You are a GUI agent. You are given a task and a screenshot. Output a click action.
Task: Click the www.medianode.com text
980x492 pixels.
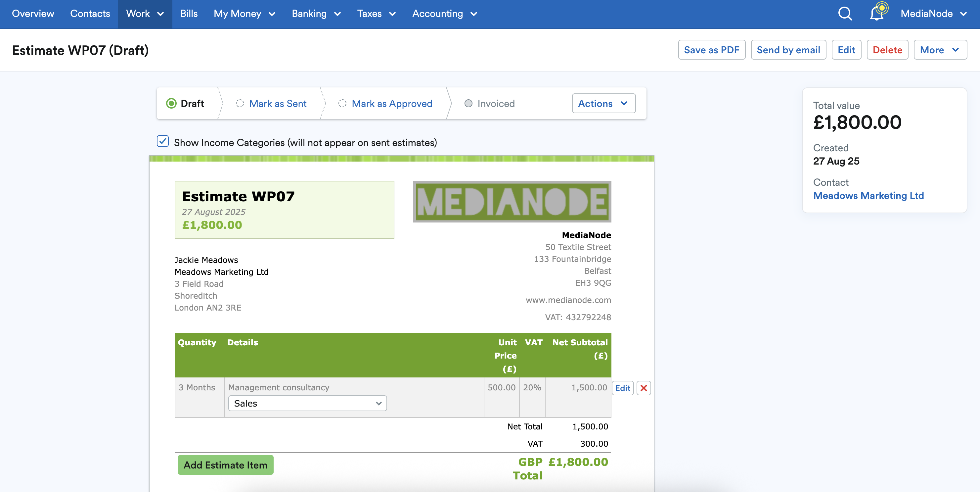tap(568, 300)
